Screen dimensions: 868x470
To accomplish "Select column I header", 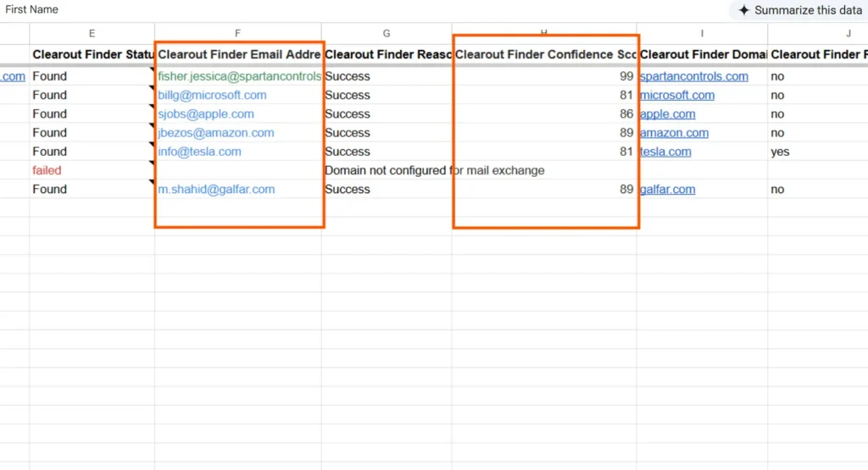I will (702, 33).
